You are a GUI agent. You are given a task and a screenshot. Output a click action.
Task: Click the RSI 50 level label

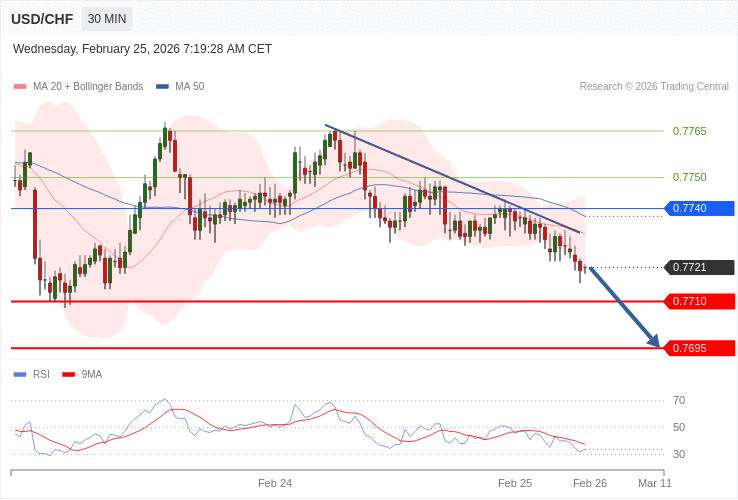click(x=679, y=427)
